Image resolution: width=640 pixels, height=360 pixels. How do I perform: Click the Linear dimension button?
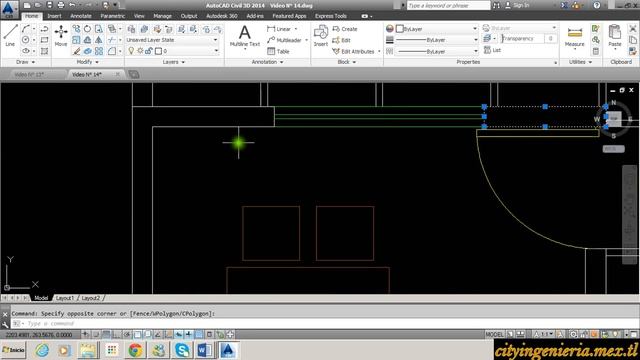pyautogui.click(x=279, y=29)
